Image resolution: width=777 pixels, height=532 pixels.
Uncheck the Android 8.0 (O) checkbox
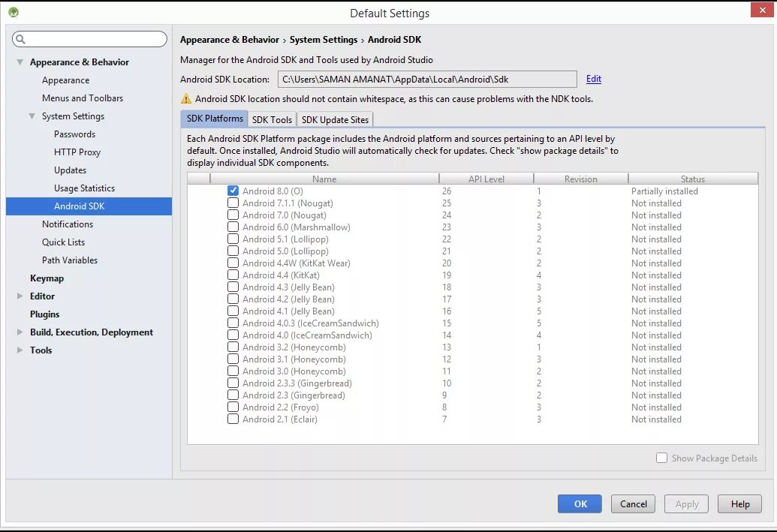pyautogui.click(x=233, y=191)
